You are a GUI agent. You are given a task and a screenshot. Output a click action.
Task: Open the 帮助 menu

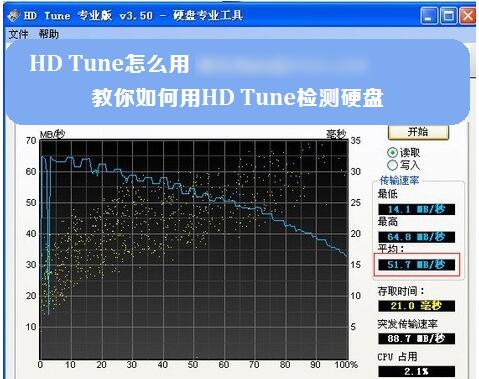[49, 34]
